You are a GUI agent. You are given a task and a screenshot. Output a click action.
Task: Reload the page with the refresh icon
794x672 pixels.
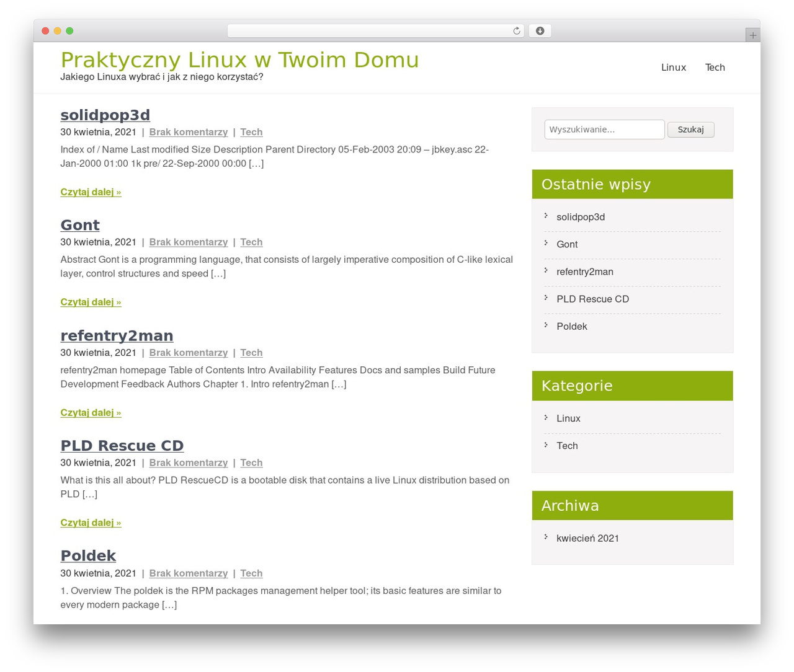point(516,31)
